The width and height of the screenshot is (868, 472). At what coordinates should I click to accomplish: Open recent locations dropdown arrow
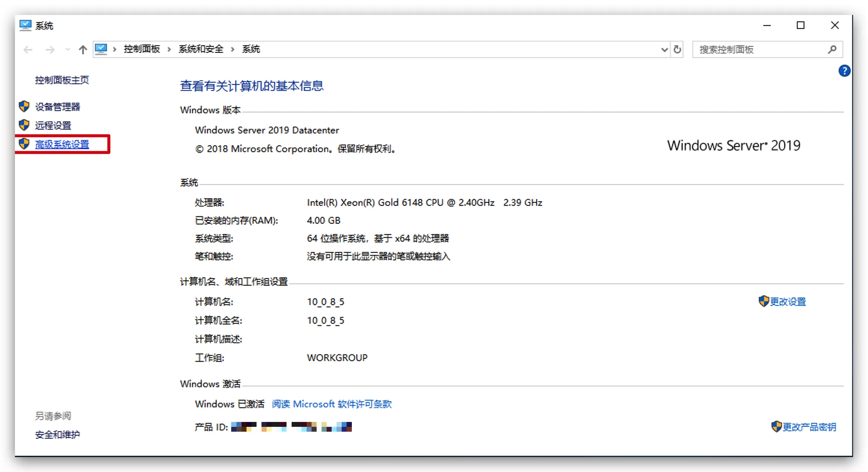[x=67, y=49]
